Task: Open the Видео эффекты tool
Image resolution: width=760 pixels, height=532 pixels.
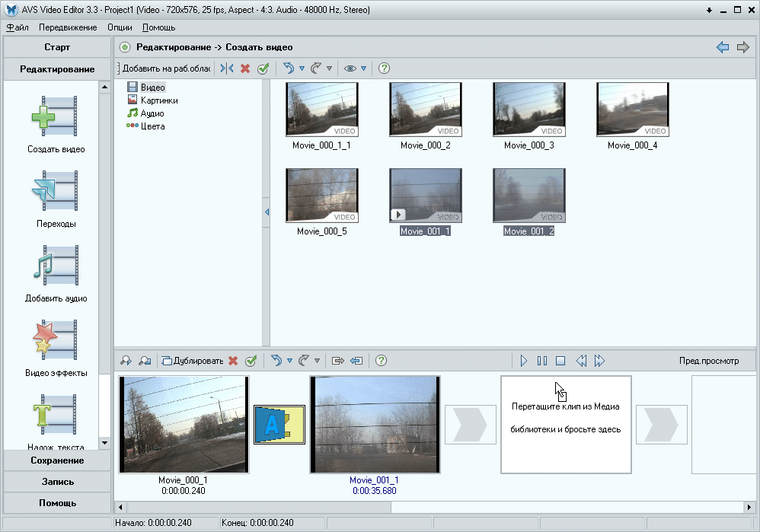Action: [56, 349]
